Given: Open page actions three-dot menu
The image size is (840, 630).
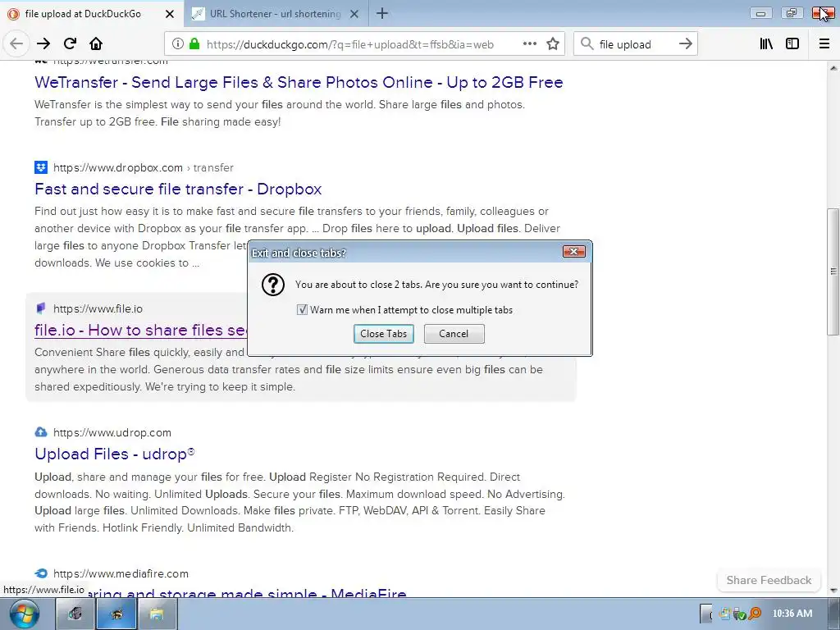Looking at the screenshot, I should [530, 44].
